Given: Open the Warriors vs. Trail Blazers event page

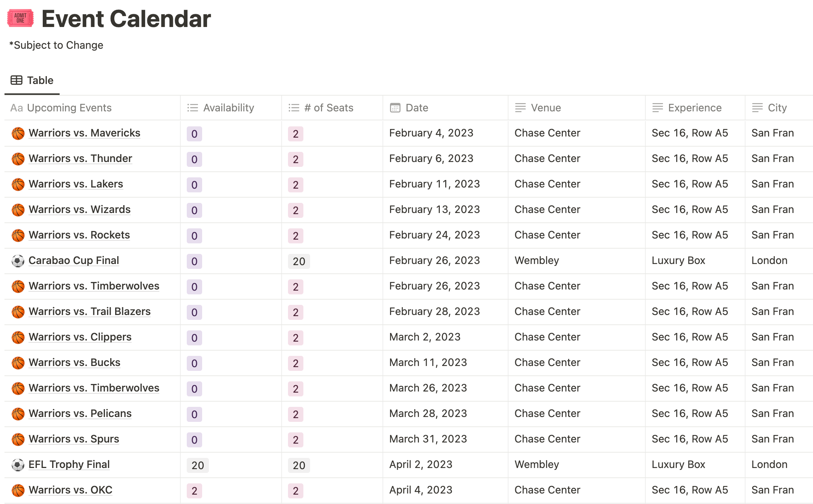Looking at the screenshot, I should pyautogui.click(x=90, y=311).
